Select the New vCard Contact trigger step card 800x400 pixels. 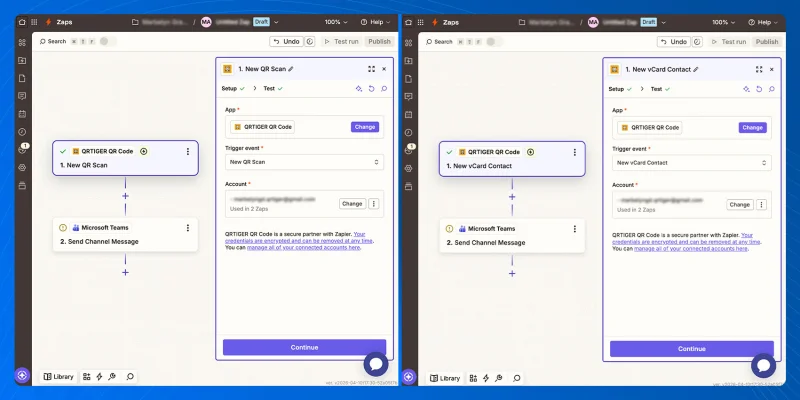tap(512, 159)
